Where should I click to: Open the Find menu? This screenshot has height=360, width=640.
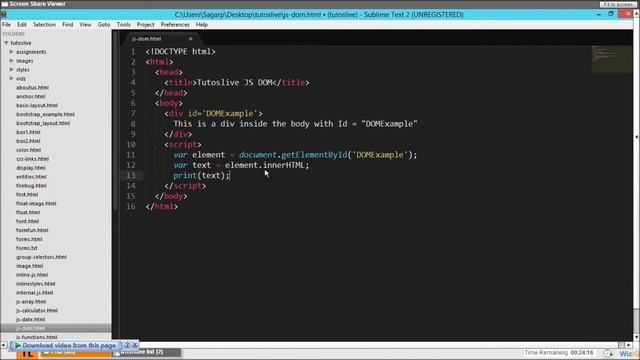coord(67,24)
